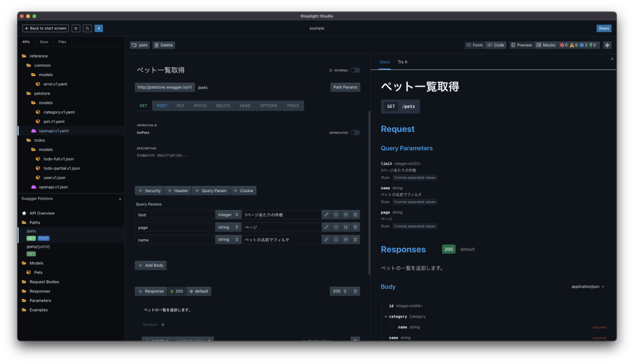
Task: Delete the limit query parameter
Action: pos(355,214)
